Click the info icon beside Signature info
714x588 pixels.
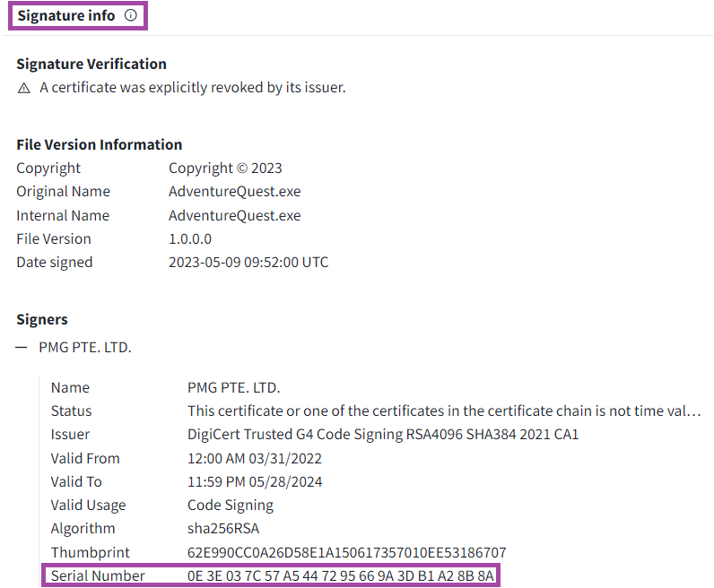click(131, 15)
